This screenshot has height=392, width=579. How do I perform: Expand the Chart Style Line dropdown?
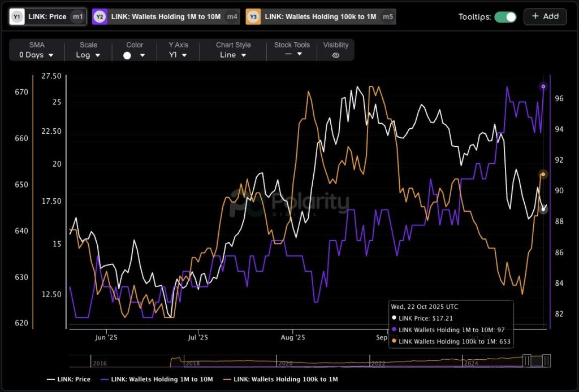(233, 55)
